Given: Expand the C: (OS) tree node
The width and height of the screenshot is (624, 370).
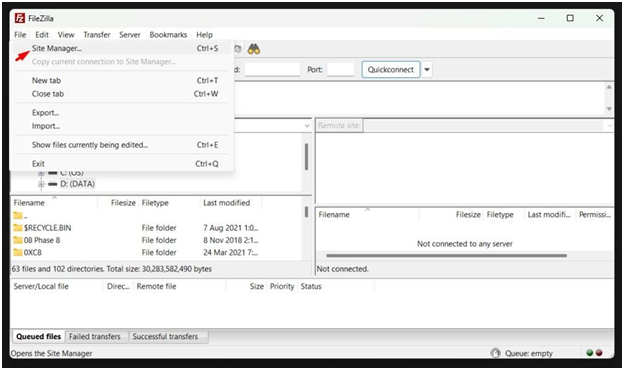Looking at the screenshot, I should click(41, 173).
